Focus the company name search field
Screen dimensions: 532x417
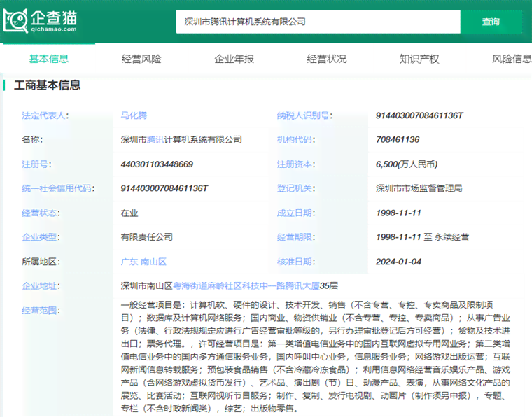[318, 22]
